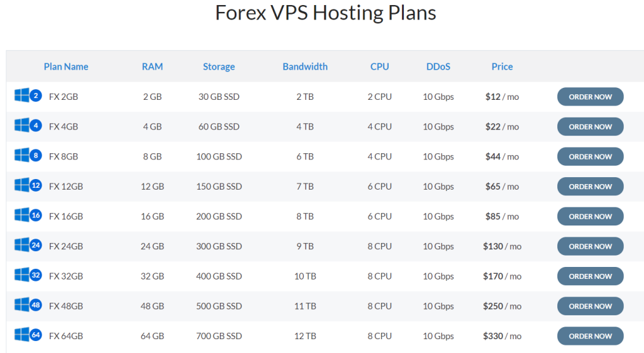The width and height of the screenshot is (644, 353).
Task: Order the FX 64GB plan at $330
Action: tap(590, 336)
